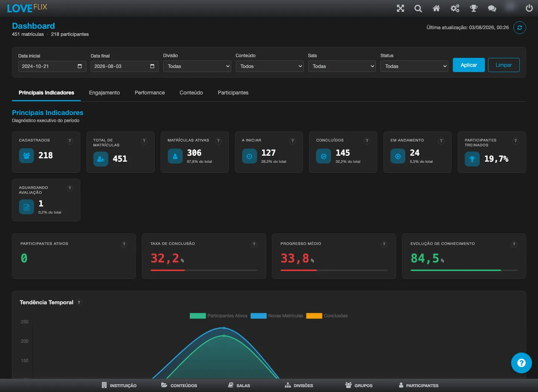Show help for the Tendência Temporal chart
Screen dimensions: 538x392
[79, 303]
